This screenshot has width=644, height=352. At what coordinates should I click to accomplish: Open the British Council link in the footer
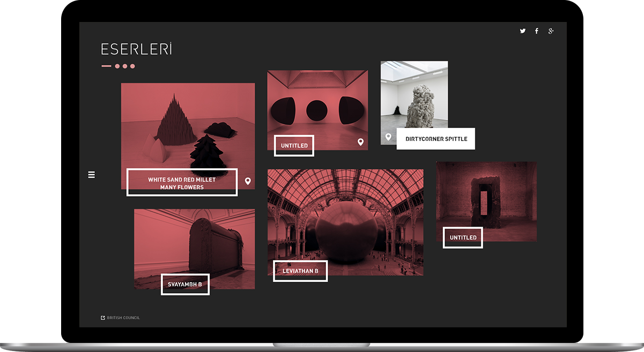click(123, 317)
